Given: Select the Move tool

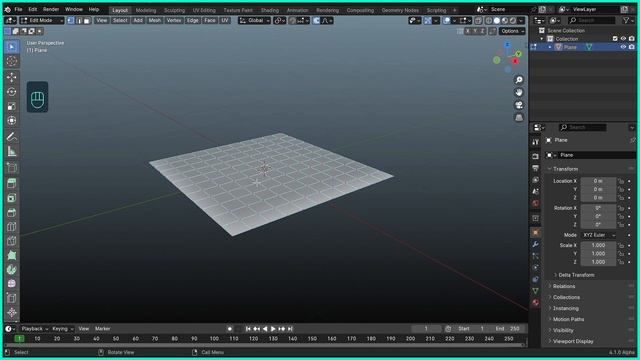Looking at the screenshot, I should pos(12,77).
